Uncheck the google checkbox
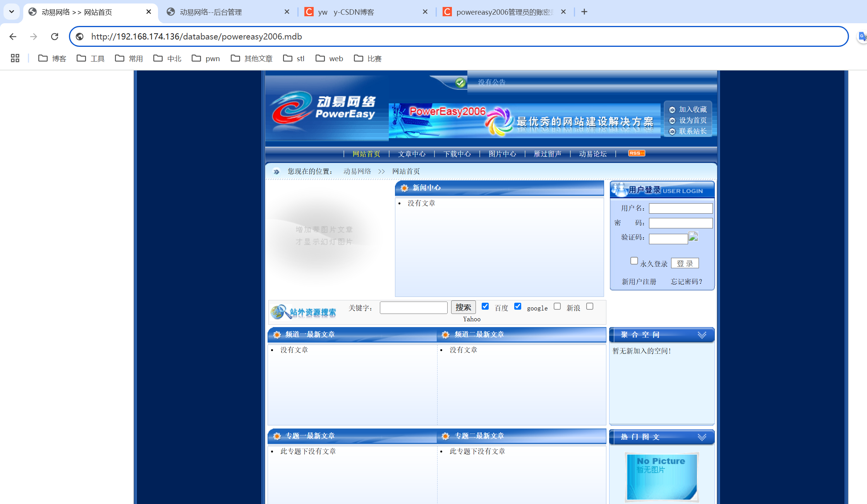Image resolution: width=867 pixels, height=504 pixels. [518, 306]
